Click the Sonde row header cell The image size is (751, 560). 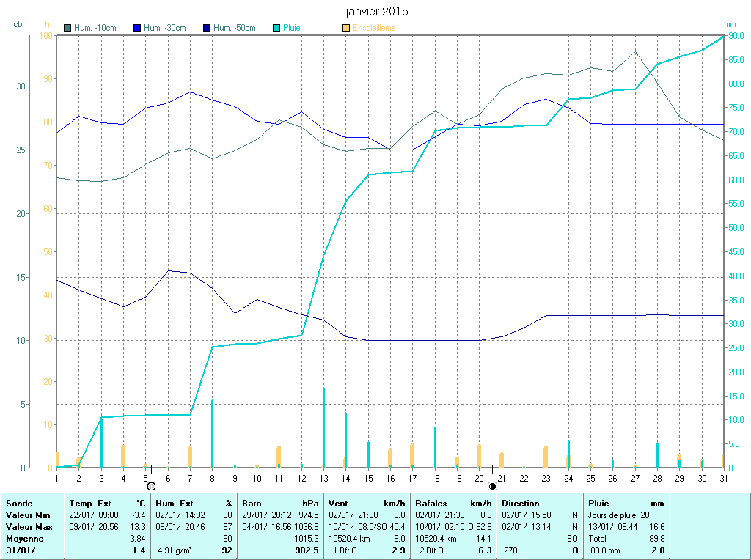tap(19, 504)
